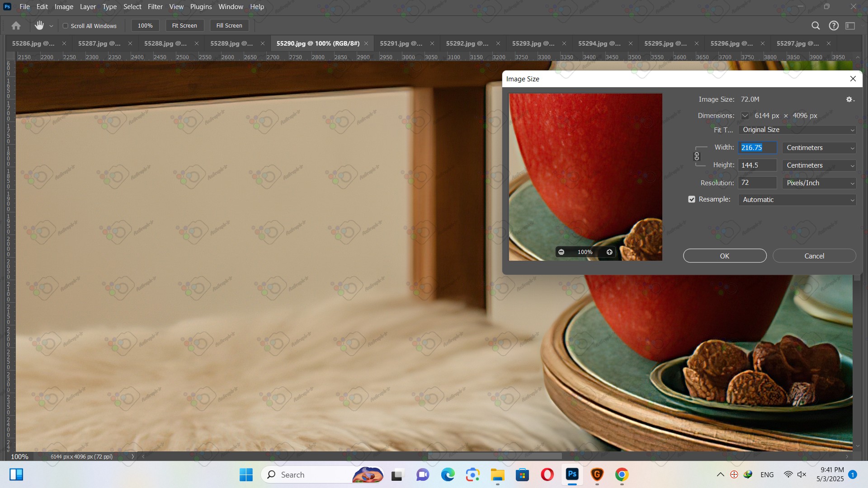Image resolution: width=868 pixels, height=488 pixels.
Task: Click the Height input field
Action: tap(758, 165)
